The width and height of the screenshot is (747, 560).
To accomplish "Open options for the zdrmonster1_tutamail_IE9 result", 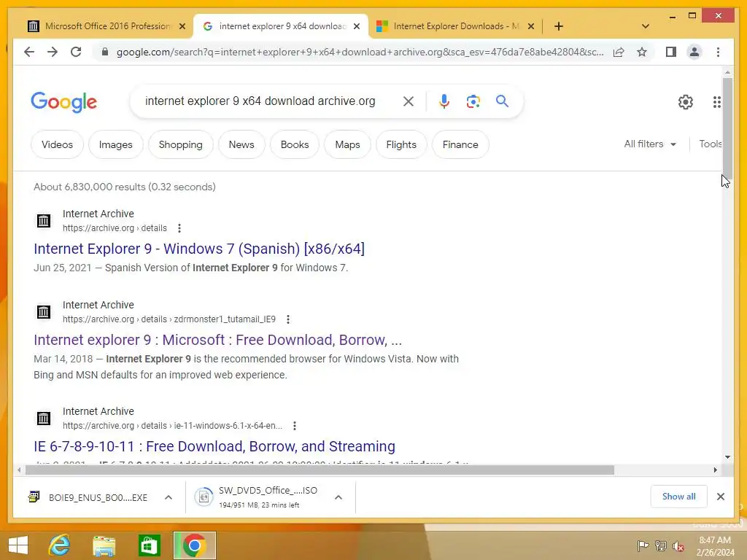I will point(287,319).
